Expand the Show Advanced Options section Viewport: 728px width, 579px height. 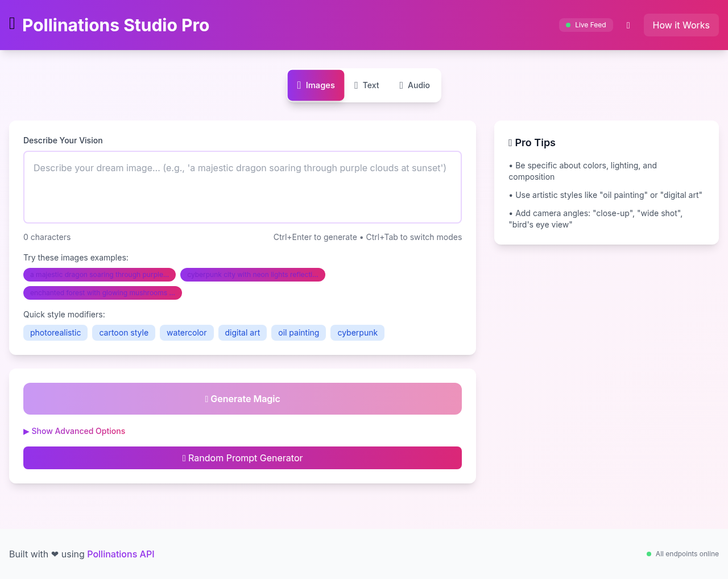pos(74,431)
